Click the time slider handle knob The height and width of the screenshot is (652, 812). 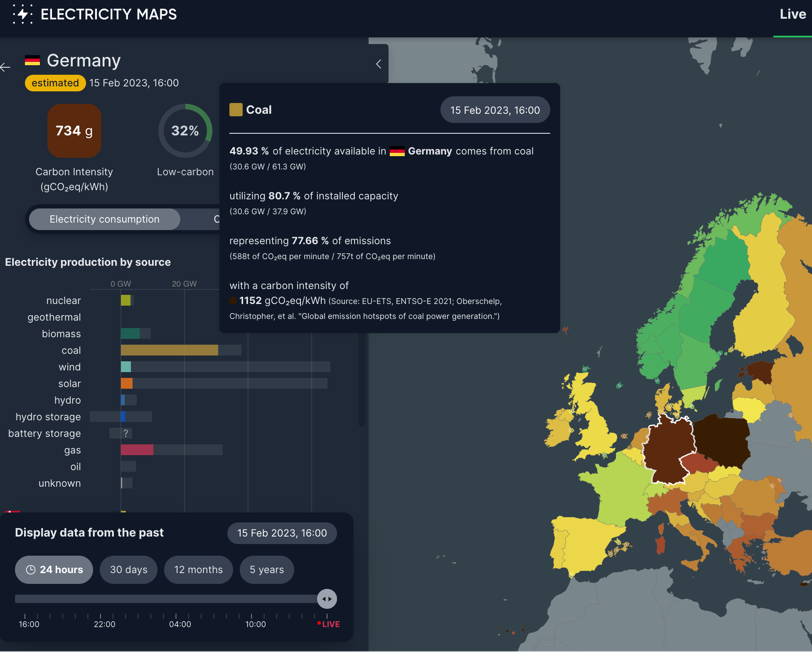327,599
